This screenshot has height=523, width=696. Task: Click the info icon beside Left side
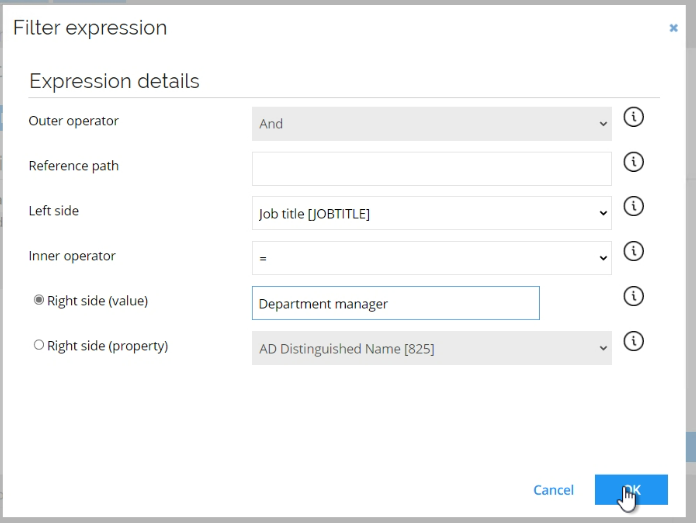coord(633,206)
